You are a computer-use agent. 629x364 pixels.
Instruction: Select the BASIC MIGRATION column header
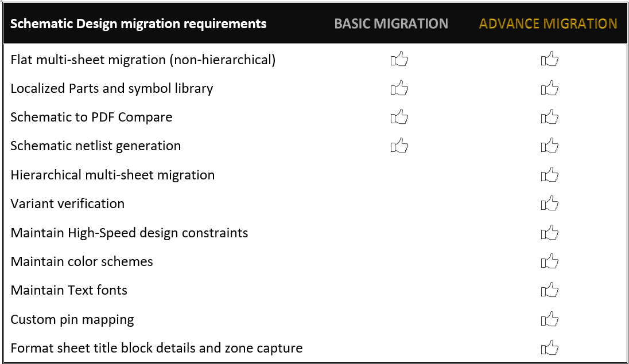pyautogui.click(x=391, y=24)
